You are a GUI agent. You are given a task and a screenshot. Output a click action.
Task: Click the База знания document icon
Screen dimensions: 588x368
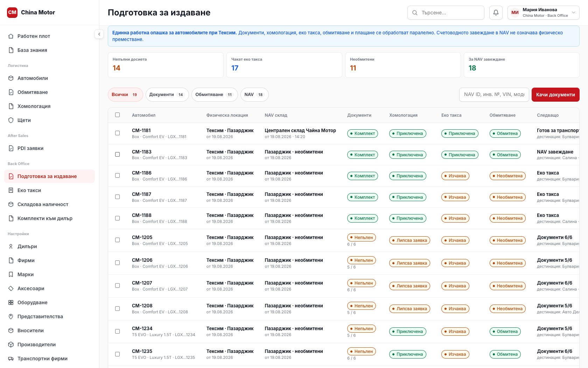pyautogui.click(x=11, y=50)
